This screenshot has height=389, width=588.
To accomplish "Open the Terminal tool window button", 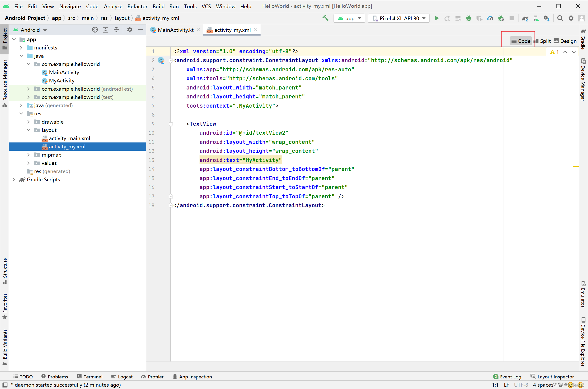I will pos(90,377).
